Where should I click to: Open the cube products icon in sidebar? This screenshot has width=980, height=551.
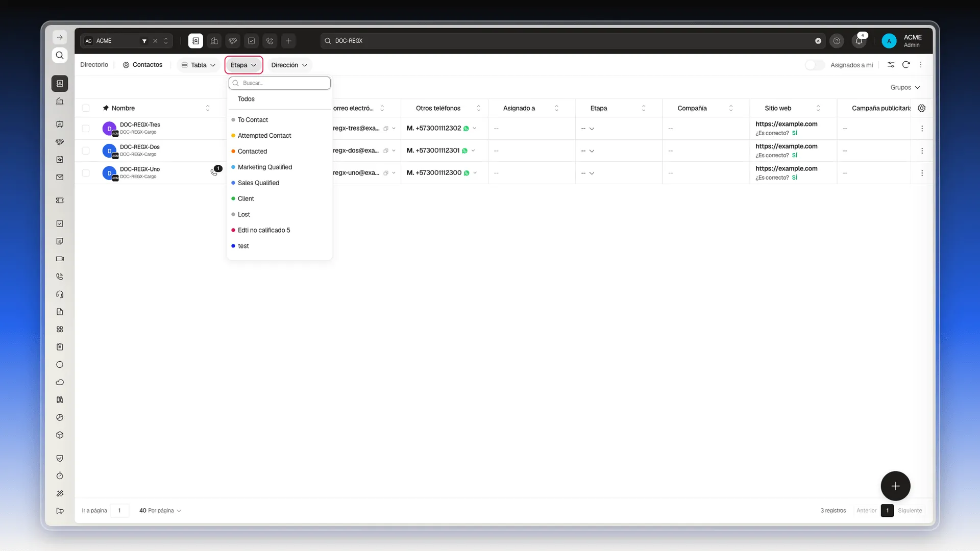60,435
